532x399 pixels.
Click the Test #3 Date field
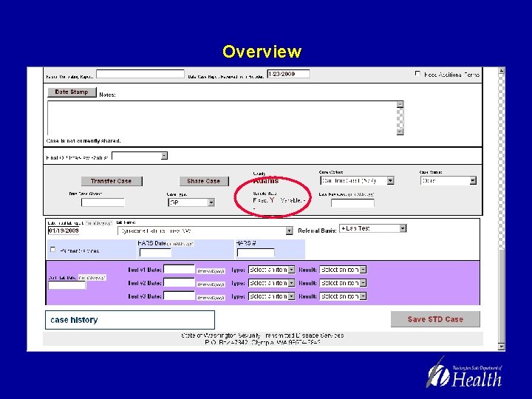click(x=179, y=296)
